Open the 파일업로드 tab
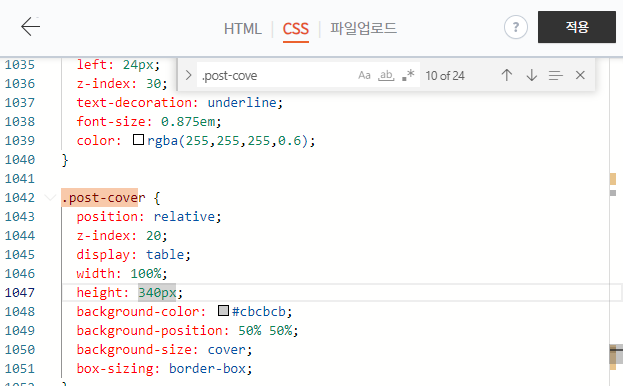 [x=363, y=28]
